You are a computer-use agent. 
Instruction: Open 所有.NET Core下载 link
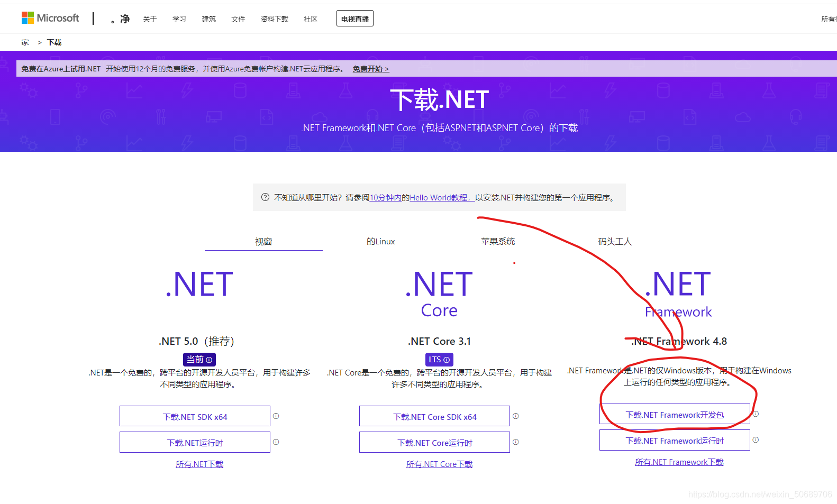point(439,464)
